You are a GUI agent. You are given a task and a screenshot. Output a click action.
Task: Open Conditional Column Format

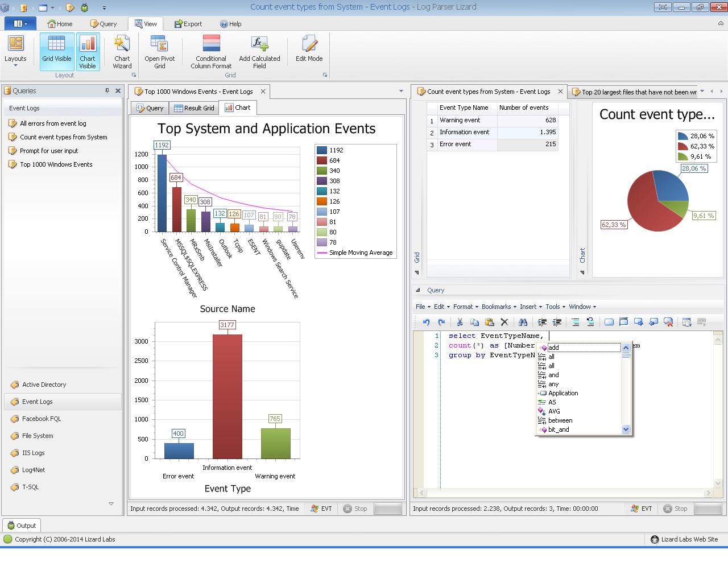click(211, 52)
